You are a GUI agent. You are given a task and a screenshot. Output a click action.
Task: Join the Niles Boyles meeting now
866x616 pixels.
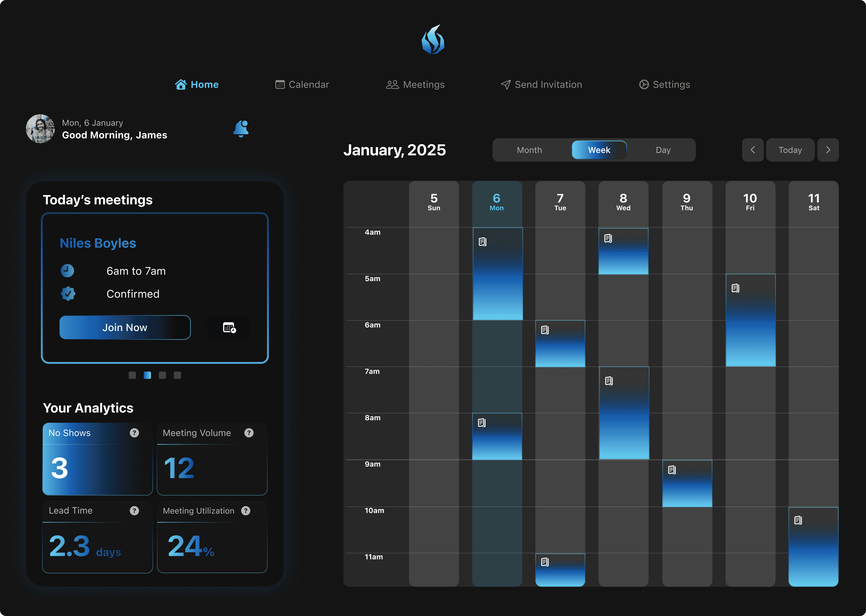coord(125,327)
